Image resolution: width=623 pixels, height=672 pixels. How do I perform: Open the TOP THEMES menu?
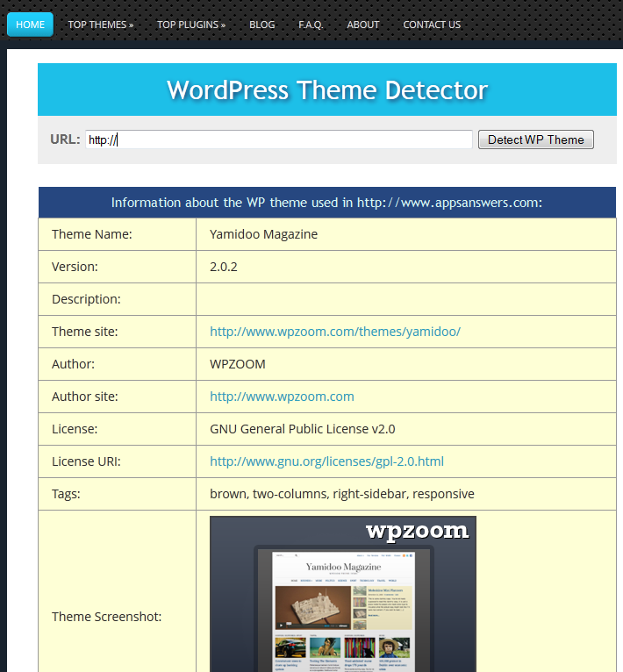click(100, 25)
